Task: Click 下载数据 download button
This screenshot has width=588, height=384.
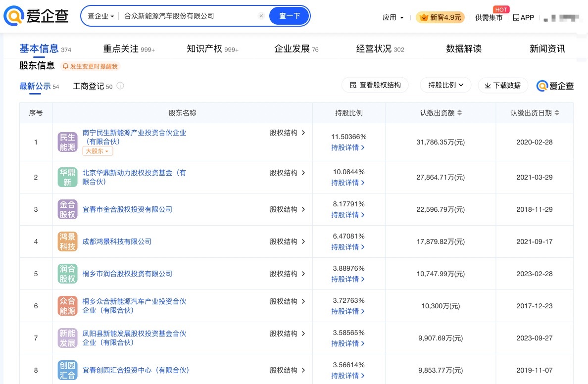Action: pos(503,86)
